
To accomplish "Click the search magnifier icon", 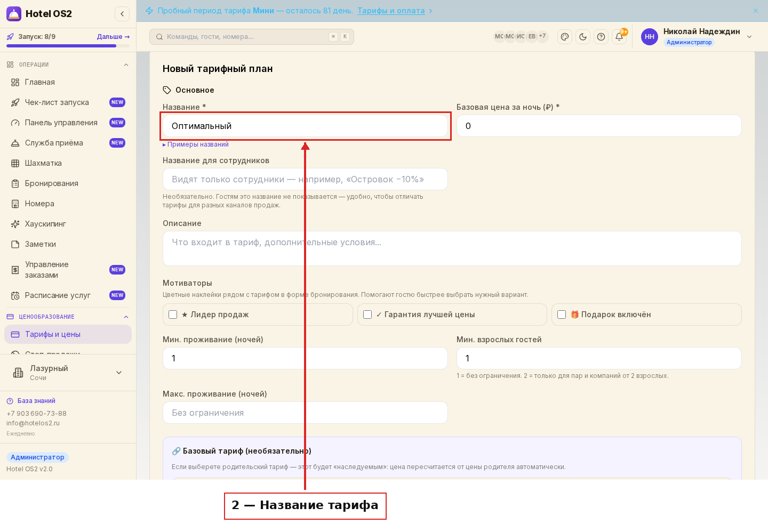I will pos(159,37).
